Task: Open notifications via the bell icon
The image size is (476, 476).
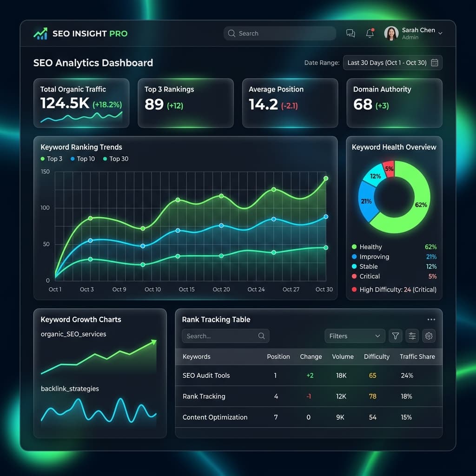Action: coord(369,33)
